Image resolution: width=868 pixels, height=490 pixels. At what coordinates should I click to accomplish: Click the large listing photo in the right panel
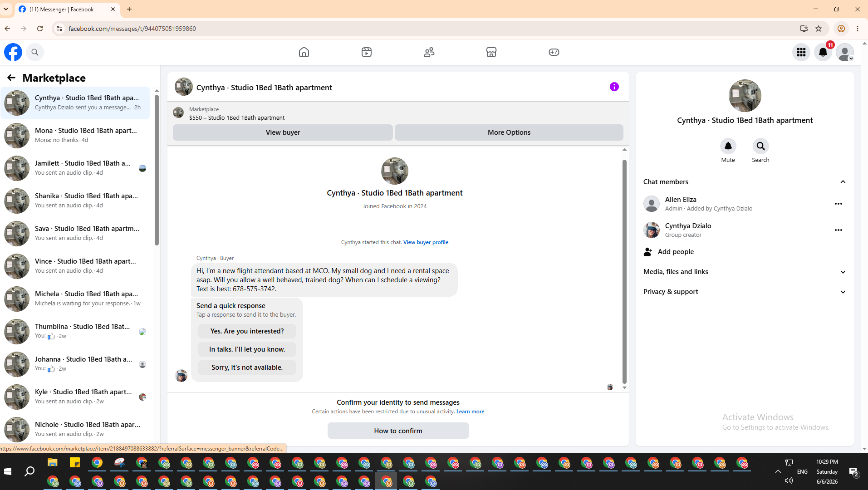point(745,96)
